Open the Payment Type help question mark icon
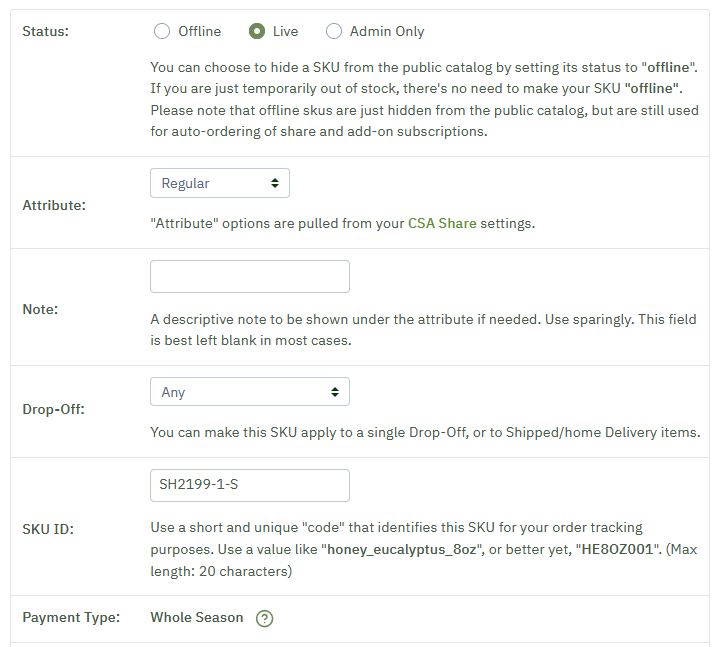The image size is (714, 647). [264, 618]
